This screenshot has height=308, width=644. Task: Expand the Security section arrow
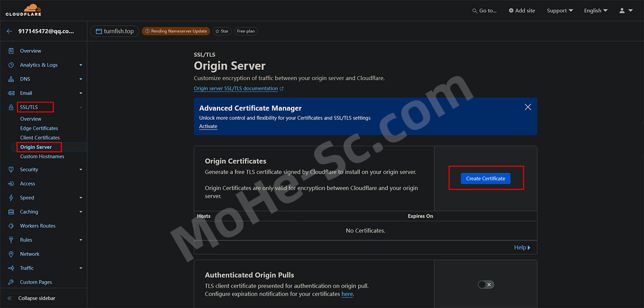pos(80,170)
